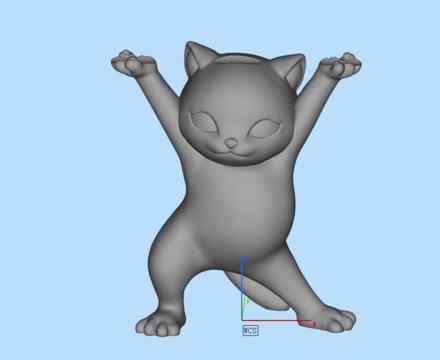The height and width of the screenshot is (360, 440).
Task: Select the cat's right eye on screen
Action: coord(265,129)
